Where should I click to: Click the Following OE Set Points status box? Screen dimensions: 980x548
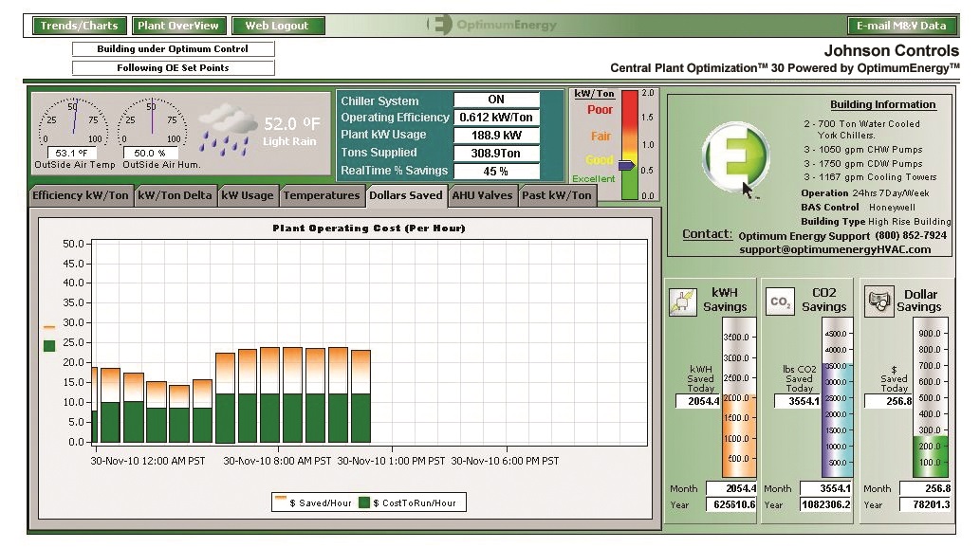pyautogui.click(x=173, y=67)
